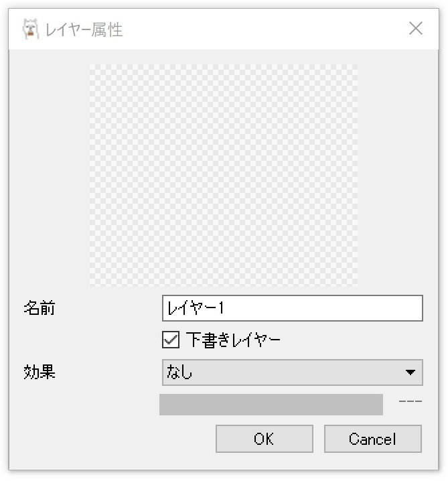Click the 効果 label
The width and height of the screenshot is (448, 481).
coord(40,372)
